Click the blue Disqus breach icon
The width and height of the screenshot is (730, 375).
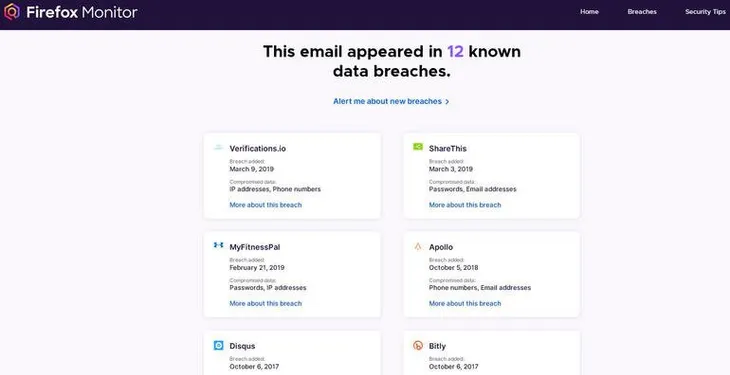tap(218, 345)
